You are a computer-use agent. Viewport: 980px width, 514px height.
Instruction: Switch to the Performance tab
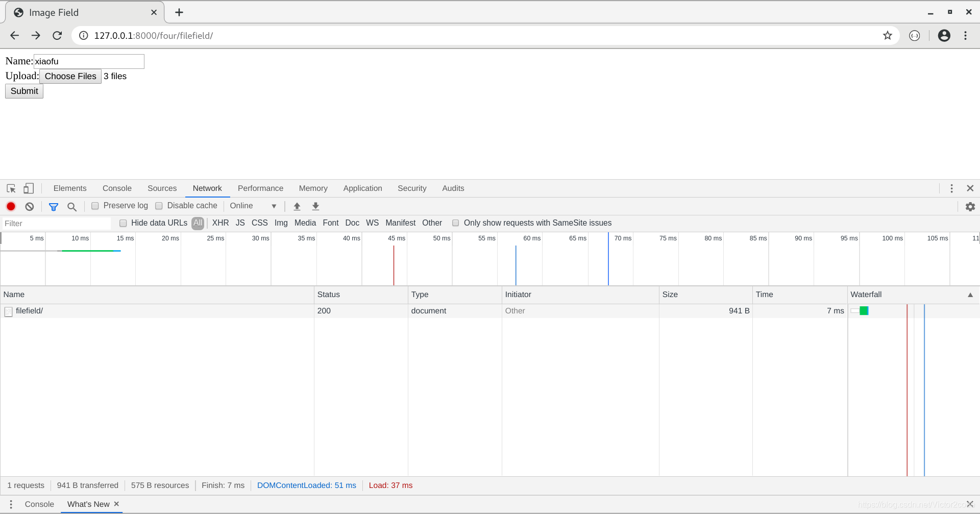(x=260, y=188)
